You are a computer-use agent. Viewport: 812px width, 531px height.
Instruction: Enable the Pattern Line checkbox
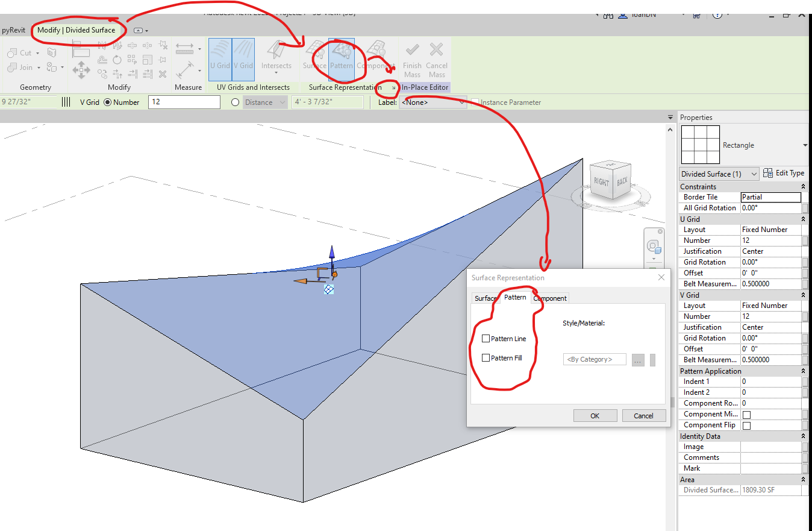pos(486,339)
